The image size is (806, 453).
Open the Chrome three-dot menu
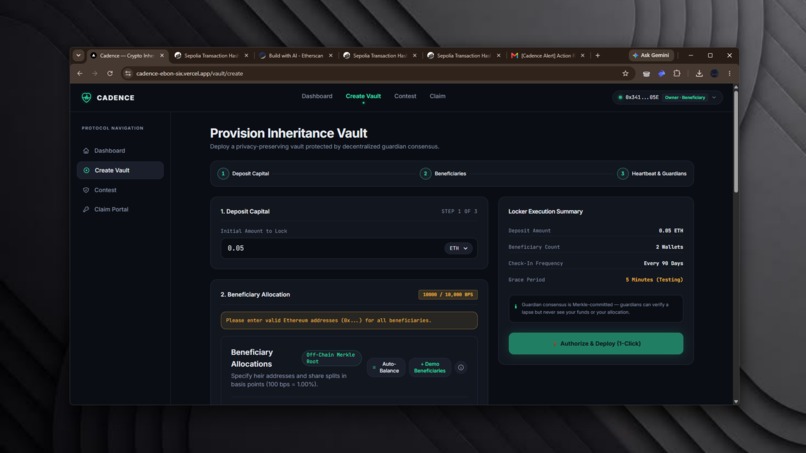[729, 74]
